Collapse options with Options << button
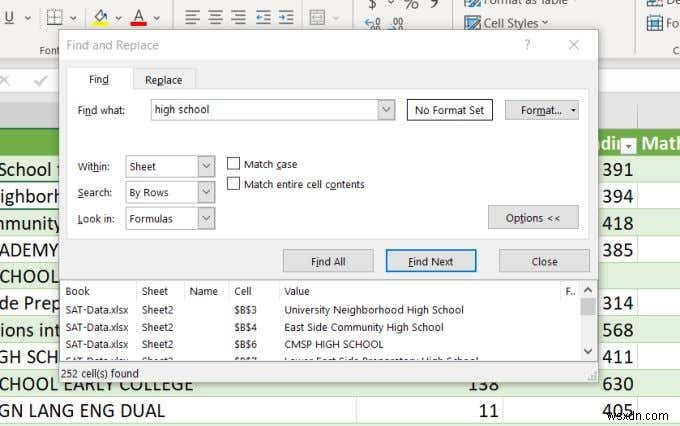The width and height of the screenshot is (680, 426). click(x=533, y=217)
